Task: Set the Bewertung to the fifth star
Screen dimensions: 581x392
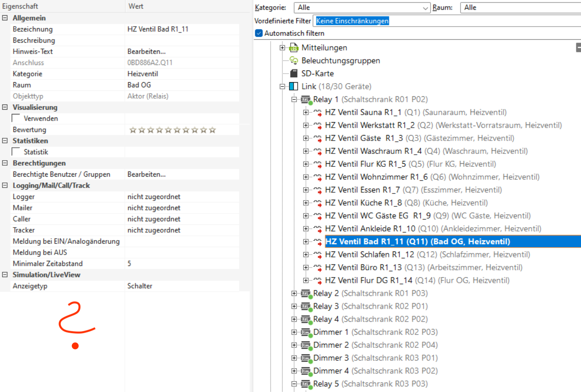Action: click(168, 130)
